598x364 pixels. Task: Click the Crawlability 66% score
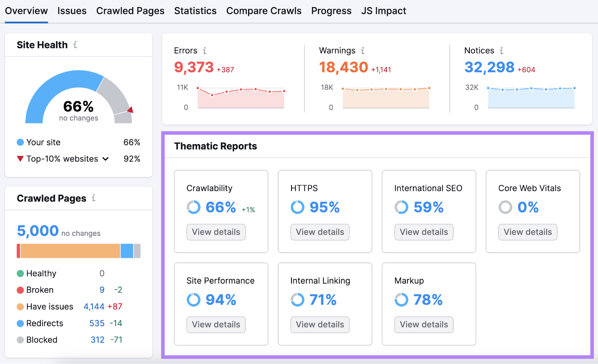pos(221,207)
